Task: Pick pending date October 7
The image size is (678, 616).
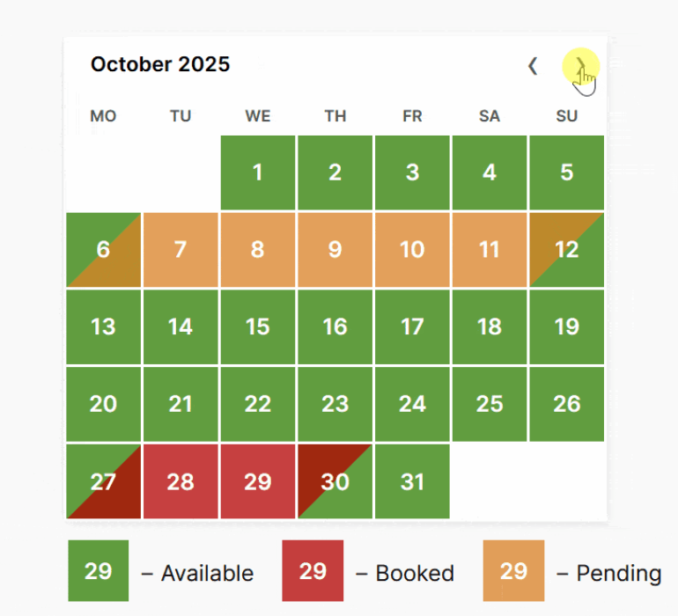Action: click(x=181, y=249)
